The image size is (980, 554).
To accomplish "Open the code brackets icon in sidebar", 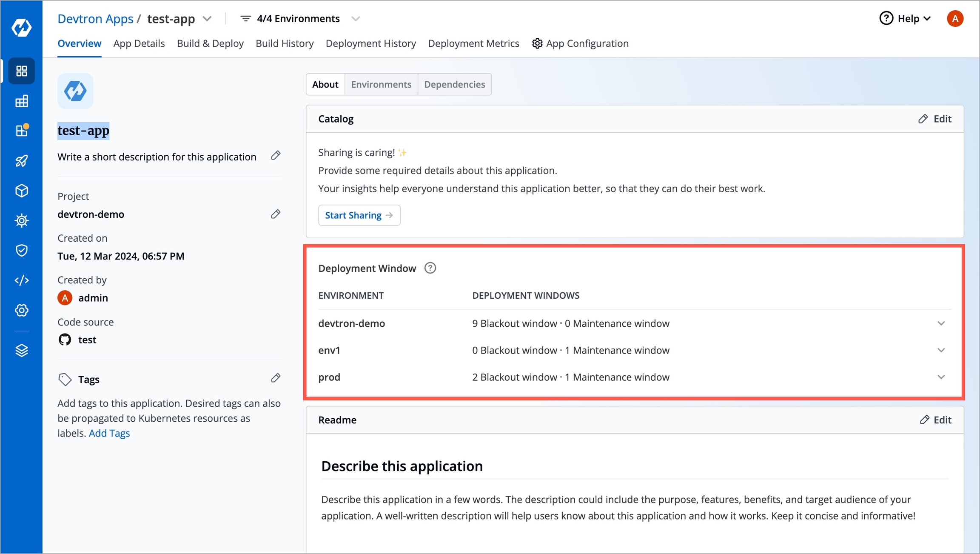I will [x=22, y=280].
